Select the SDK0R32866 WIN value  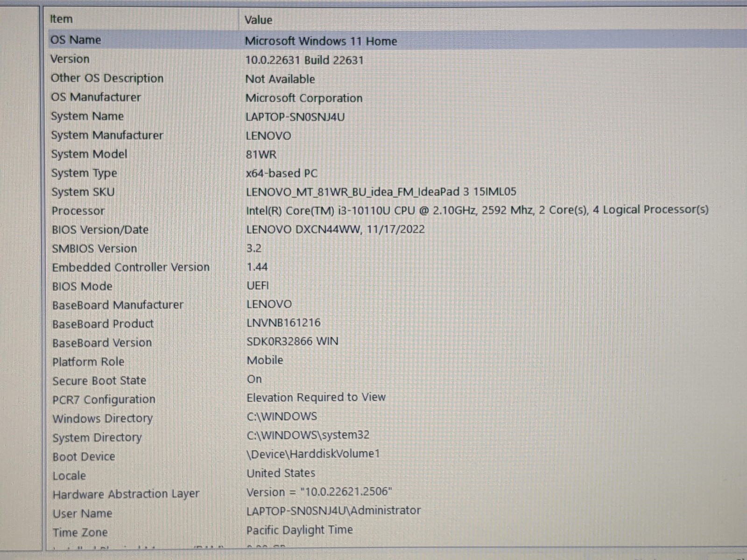coord(292,341)
